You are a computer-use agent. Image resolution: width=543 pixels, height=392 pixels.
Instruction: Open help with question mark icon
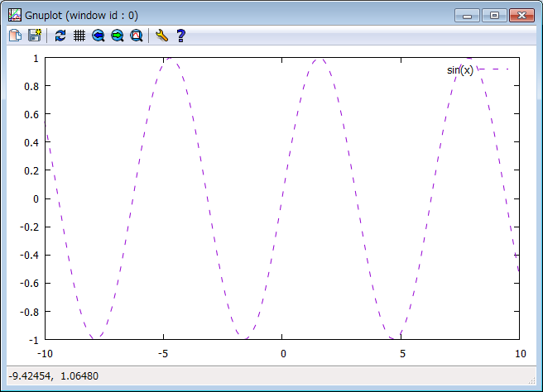(180, 36)
